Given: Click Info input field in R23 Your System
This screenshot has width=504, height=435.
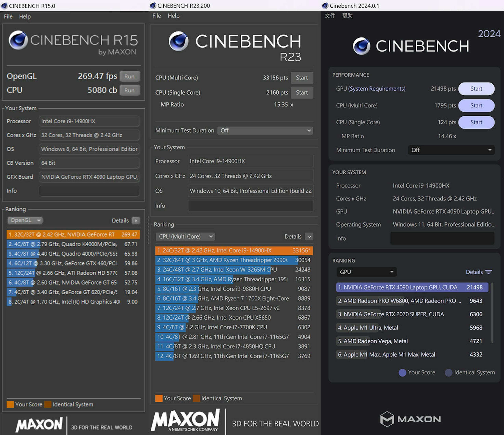Looking at the screenshot, I should [x=251, y=206].
